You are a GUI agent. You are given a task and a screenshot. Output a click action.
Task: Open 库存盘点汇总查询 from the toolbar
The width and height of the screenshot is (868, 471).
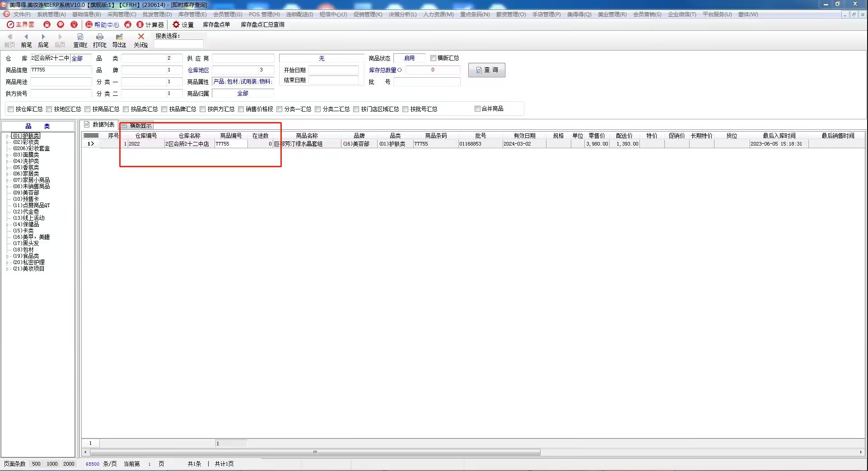(262, 24)
